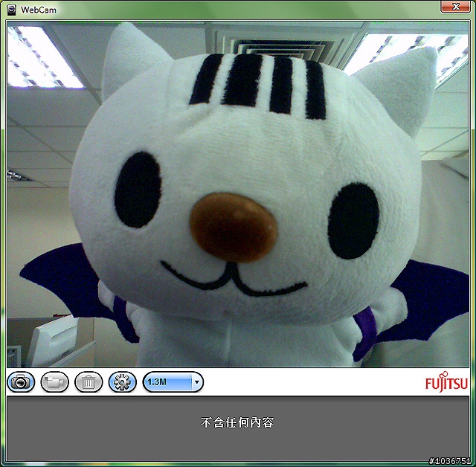The image size is (476, 467).
Task: Click the empty-content message text below toolbar
Action: tap(237, 422)
